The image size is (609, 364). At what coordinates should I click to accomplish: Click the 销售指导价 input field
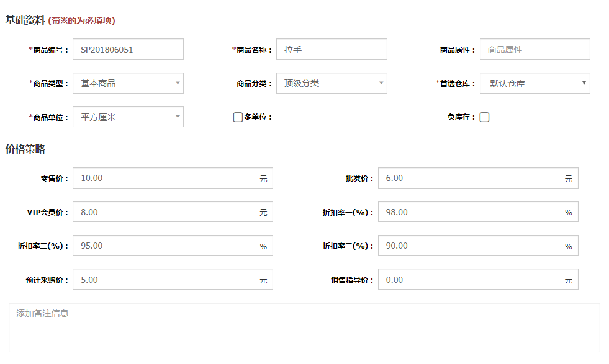(470, 280)
